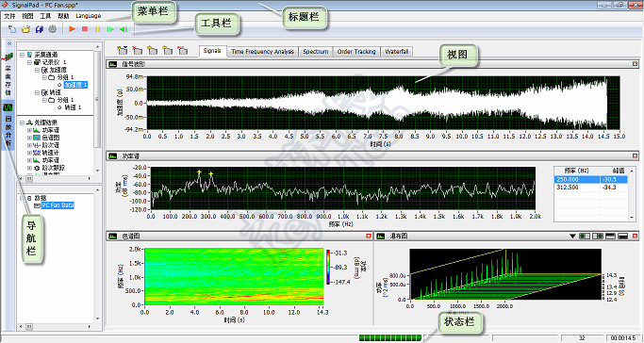Click the fourth icon in the view toolbar
This screenshot has width=644, height=343.
pyautogui.click(x=168, y=50)
